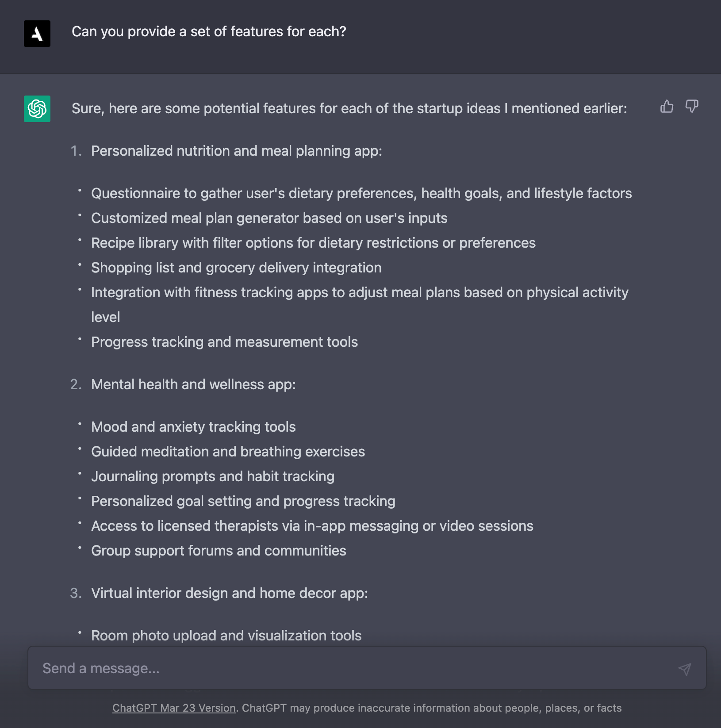Click the "Journaling prompts and habit tracking" bullet

(213, 477)
